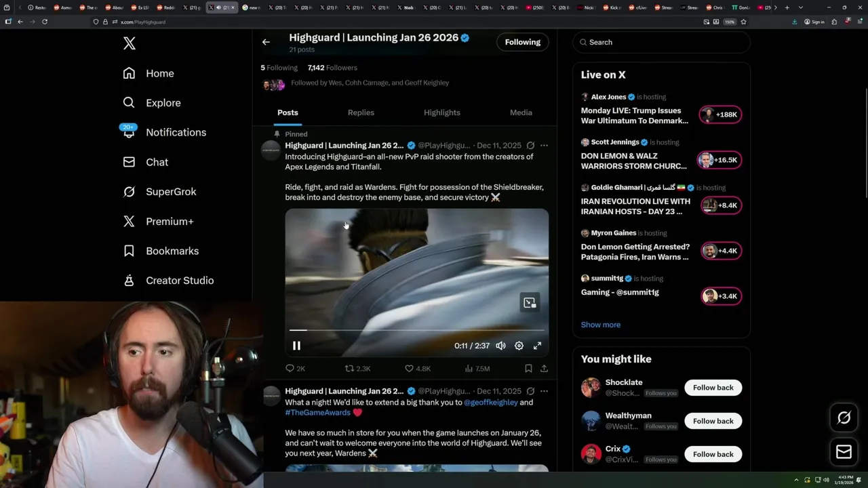Screen dimensions: 868x488
Task: Follow back Shocklate
Action: 713,388
